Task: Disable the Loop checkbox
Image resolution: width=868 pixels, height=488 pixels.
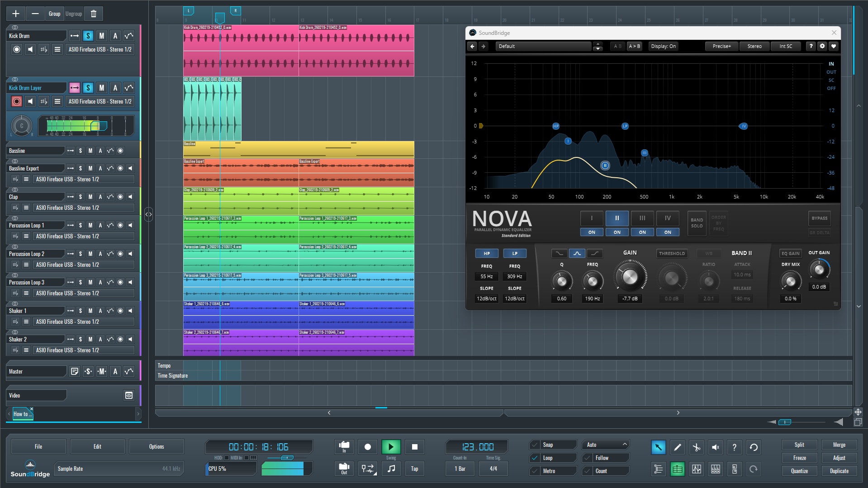Action: [x=536, y=458]
